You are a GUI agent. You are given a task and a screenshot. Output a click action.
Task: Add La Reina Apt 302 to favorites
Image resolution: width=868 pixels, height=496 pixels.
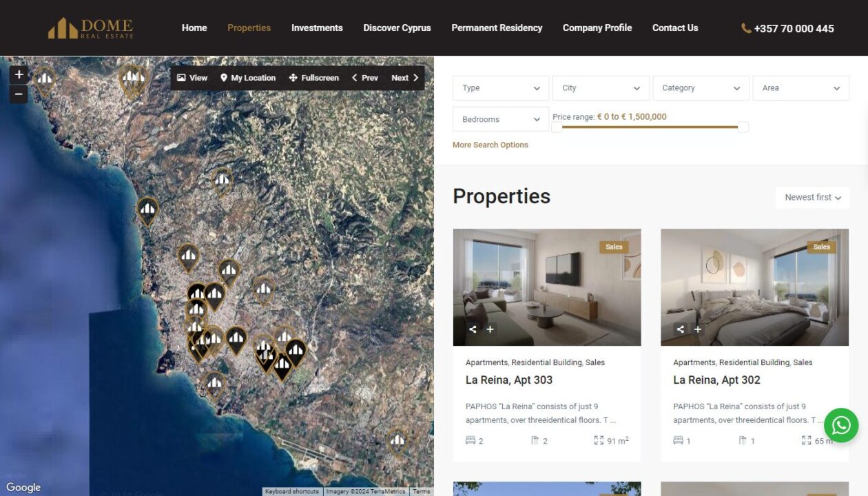coord(698,329)
